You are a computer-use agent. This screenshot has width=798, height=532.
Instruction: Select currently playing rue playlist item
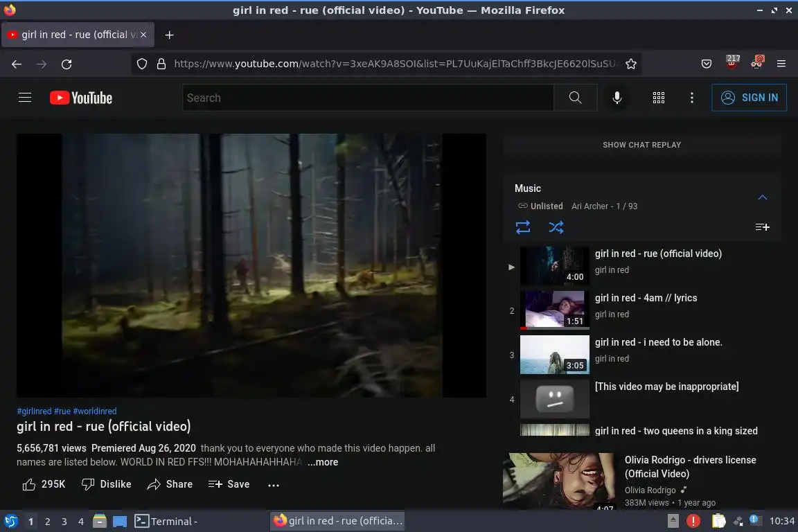pyautogui.click(x=644, y=266)
